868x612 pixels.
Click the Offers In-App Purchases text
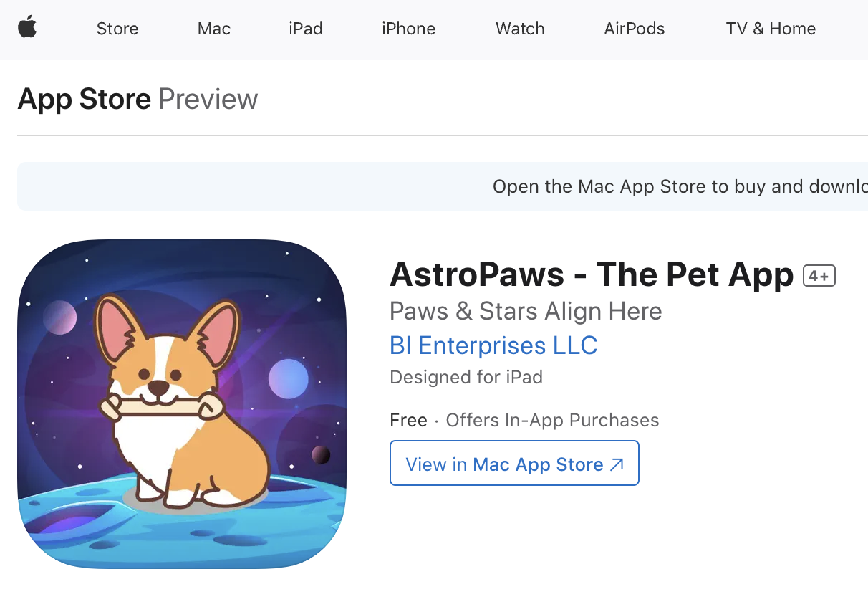pyautogui.click(x=552, y=420)
